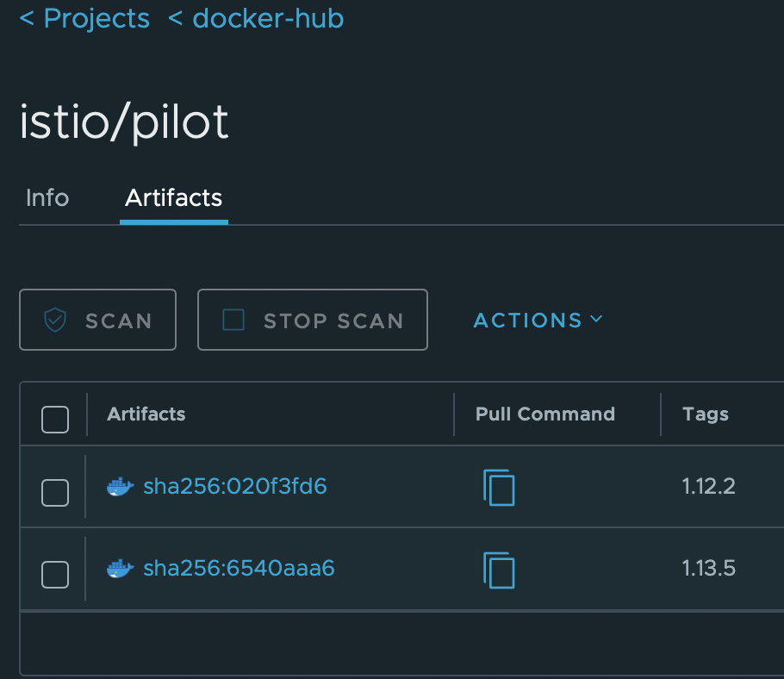Screen dimensions: 784x679
Task: Click Docker whale icon beside sha256:020f3fd6
Action: point(121,487)
